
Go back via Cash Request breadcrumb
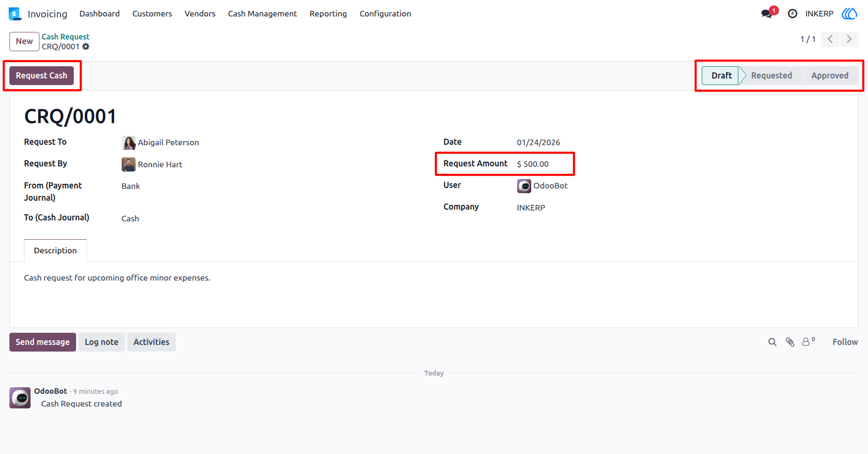pos(65,37)
